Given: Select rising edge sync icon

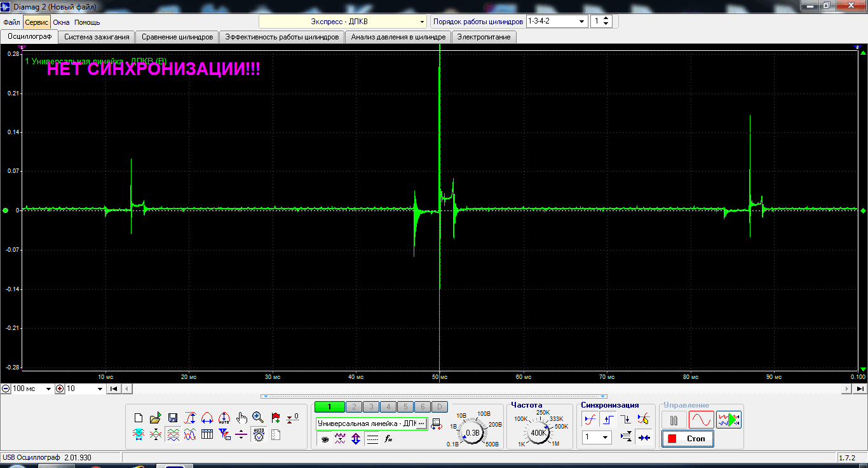Looking at the screenshot, I should click(608, 420).
